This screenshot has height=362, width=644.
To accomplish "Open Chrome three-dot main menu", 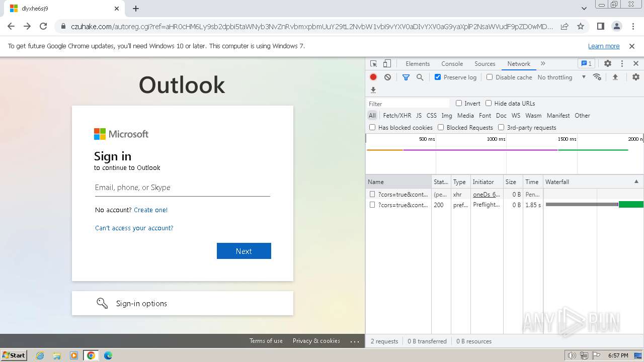I will [x=632, y=27].
